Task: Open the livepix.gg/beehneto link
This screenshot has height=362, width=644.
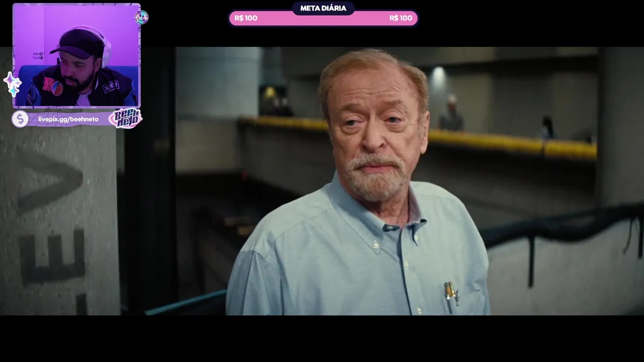Action: point(68,119)
